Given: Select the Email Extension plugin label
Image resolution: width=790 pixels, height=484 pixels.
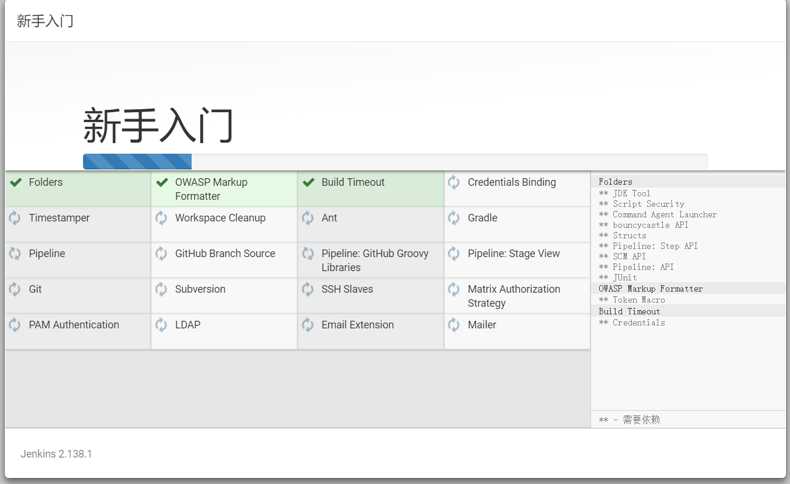Looking at the screenshot, I should point(358,325).
